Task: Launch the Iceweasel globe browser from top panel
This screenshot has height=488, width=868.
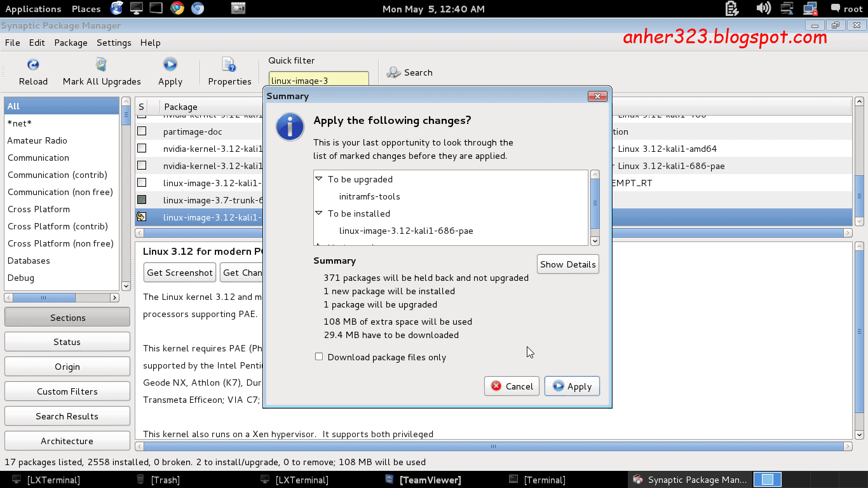Action: (x=117, y=8)
